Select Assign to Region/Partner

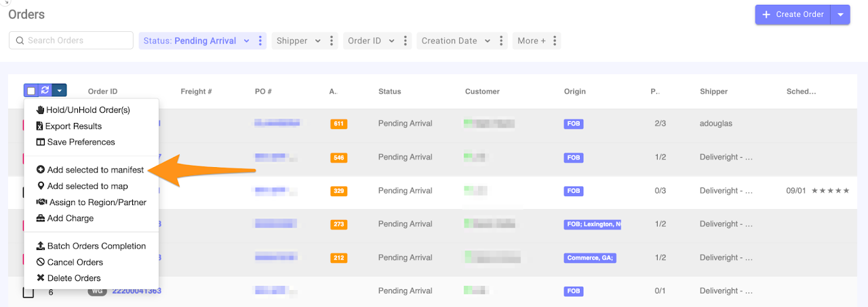[91, 202]
